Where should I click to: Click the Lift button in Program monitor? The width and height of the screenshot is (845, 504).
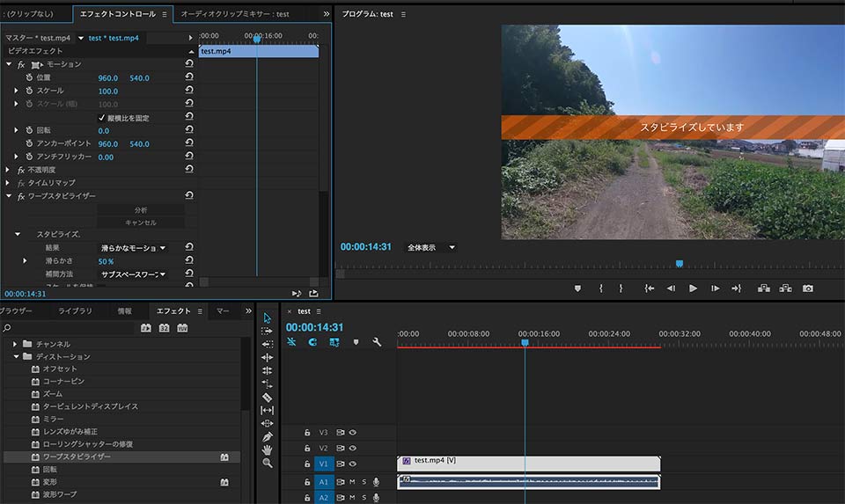point(764,289)
